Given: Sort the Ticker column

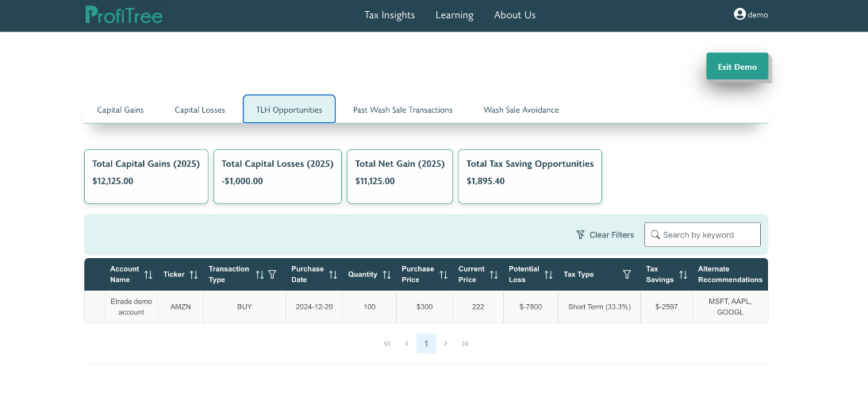Looking at the screenshot, I should click(x=194, y=275).
